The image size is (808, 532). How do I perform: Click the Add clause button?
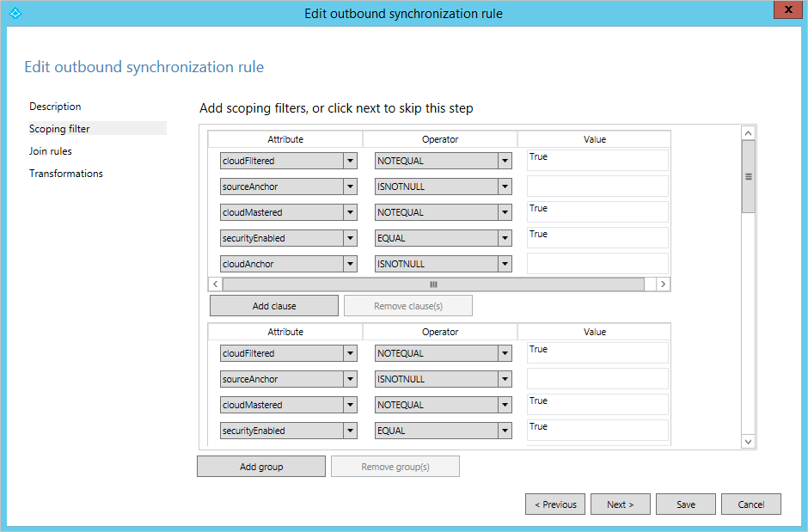pos(274,306)
